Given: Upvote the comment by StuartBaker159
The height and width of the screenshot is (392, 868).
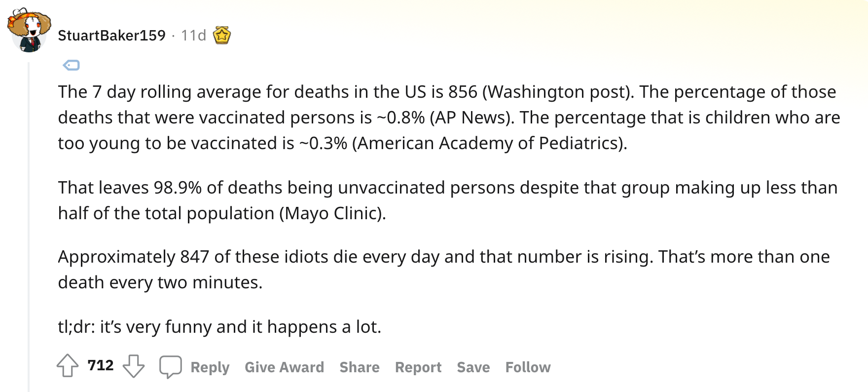Looking at the screenshot, I should [x=68, y=366].
